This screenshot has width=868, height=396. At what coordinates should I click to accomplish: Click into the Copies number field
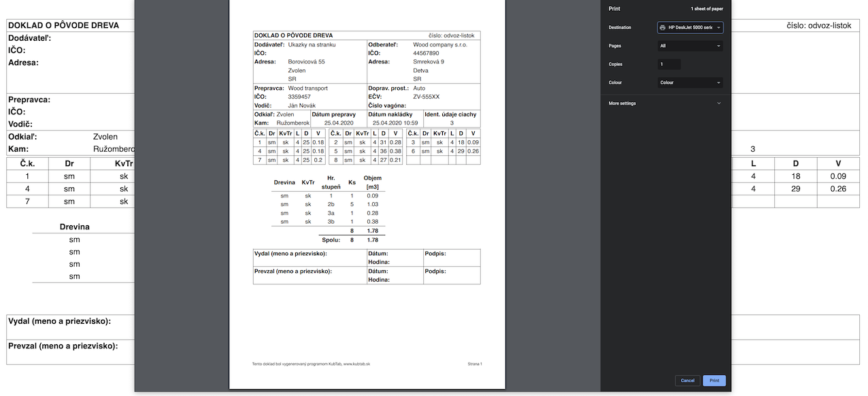click(669, 65)
